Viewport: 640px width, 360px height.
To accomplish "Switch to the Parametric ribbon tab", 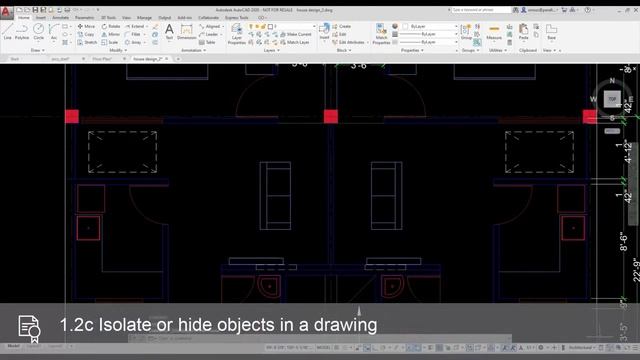I will tap(84, 18).
